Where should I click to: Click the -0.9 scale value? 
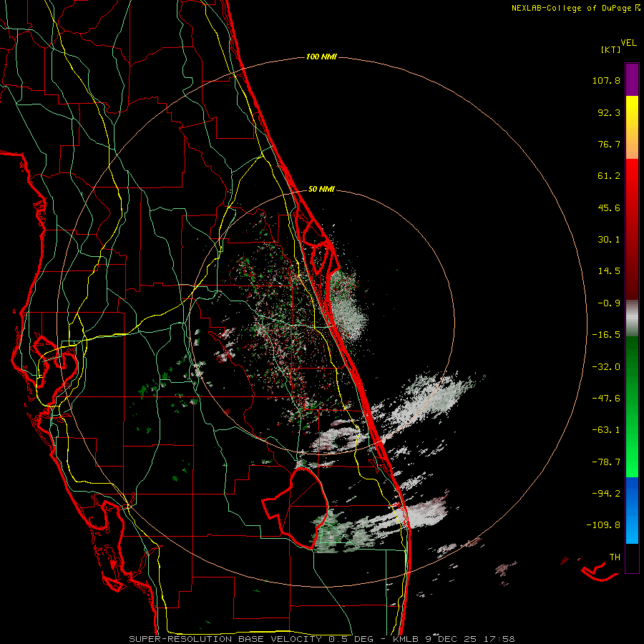coord(609,303)
